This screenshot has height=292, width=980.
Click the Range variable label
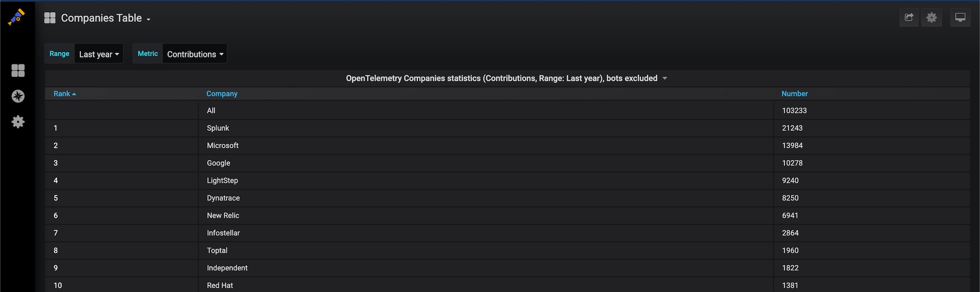59,54
